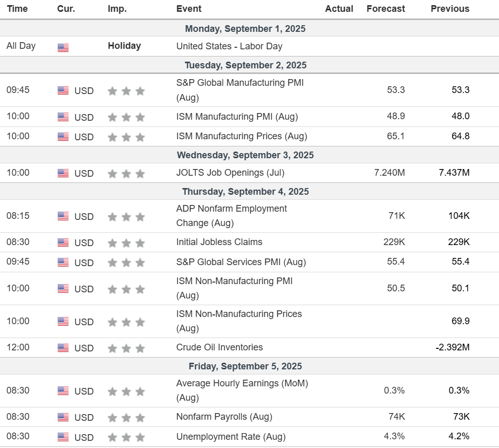Click the flag icon in S&P Global Services PMI row

point(63,263)
